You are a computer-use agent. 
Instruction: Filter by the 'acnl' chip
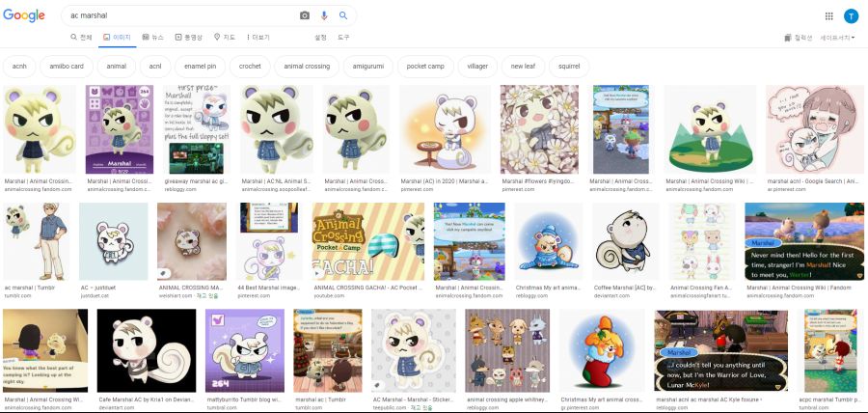click(155, 67)
